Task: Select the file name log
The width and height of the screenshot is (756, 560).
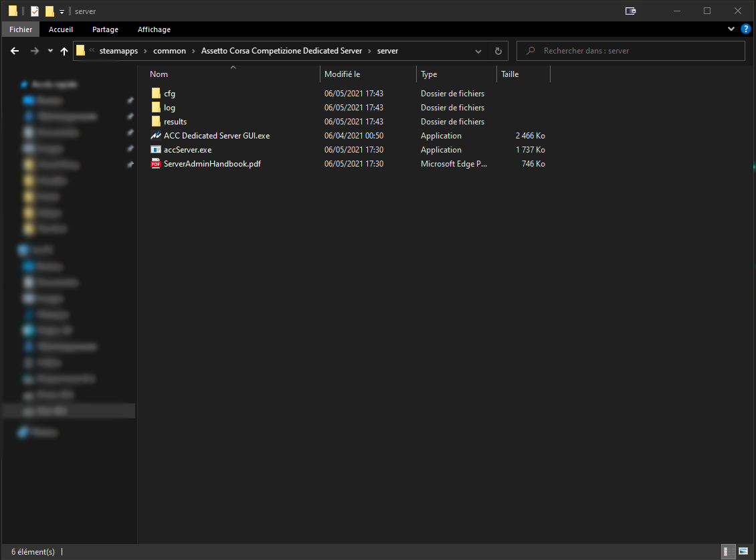Action: (x=169, y=108)
